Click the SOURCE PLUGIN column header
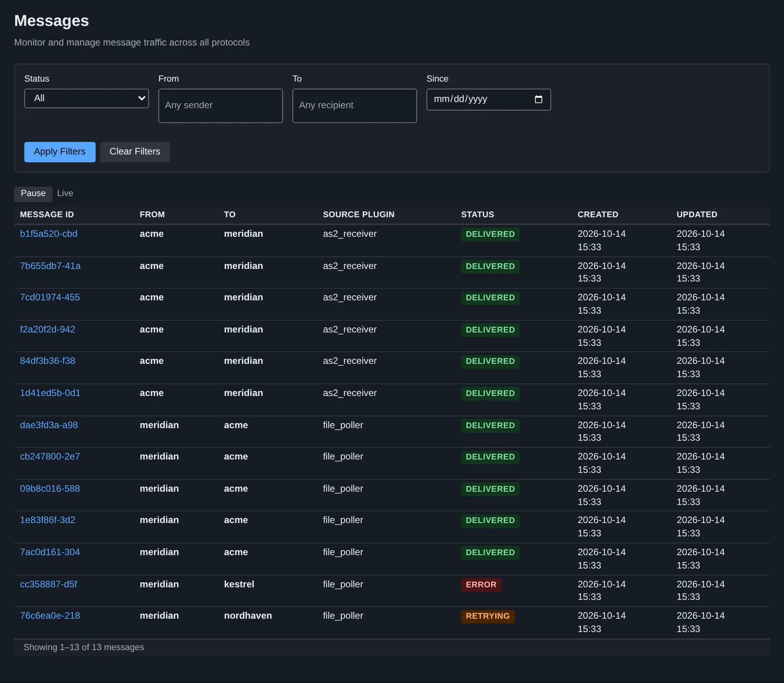This screenshot has width=784, height=683. tap(359, 215)
